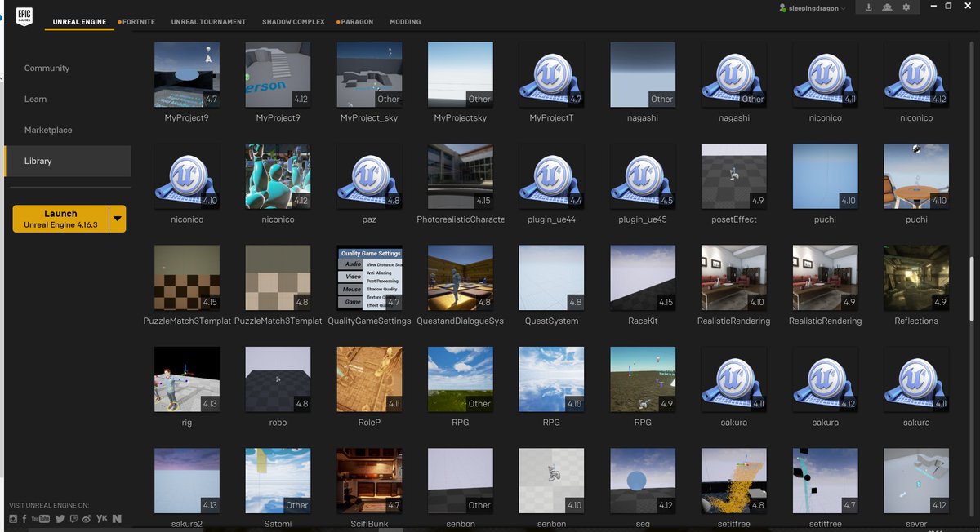Viewport: 980px width, 532px height.
Task: Open PuzzleMatch3Template 4.8 thumbnail
Action: (x=278, y=278)
